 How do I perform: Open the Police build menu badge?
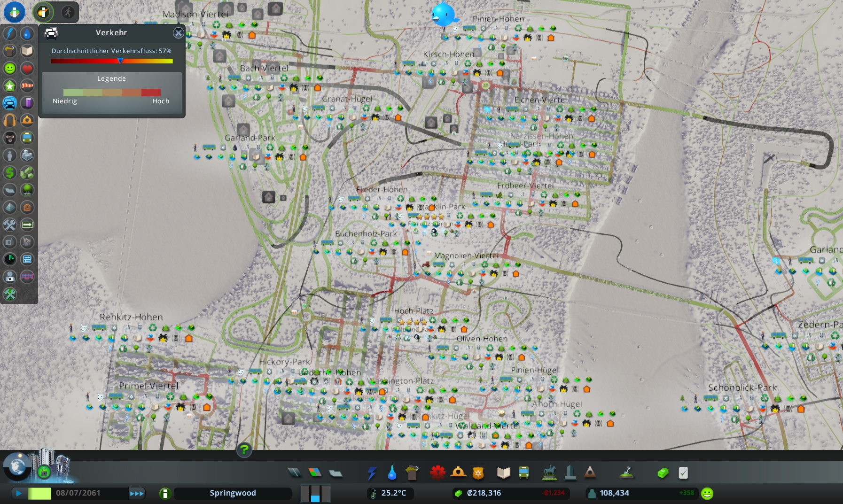(x=478, y=473)
